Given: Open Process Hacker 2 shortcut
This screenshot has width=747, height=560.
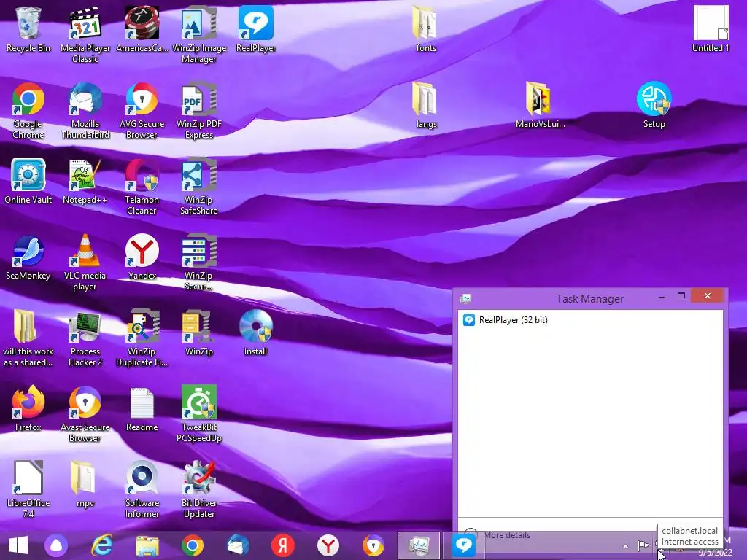Looking at the screenshot, I should click(85, 338).
